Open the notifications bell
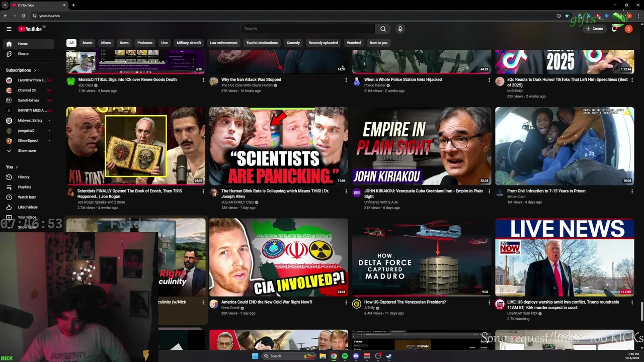 click(x=614, y=29)
